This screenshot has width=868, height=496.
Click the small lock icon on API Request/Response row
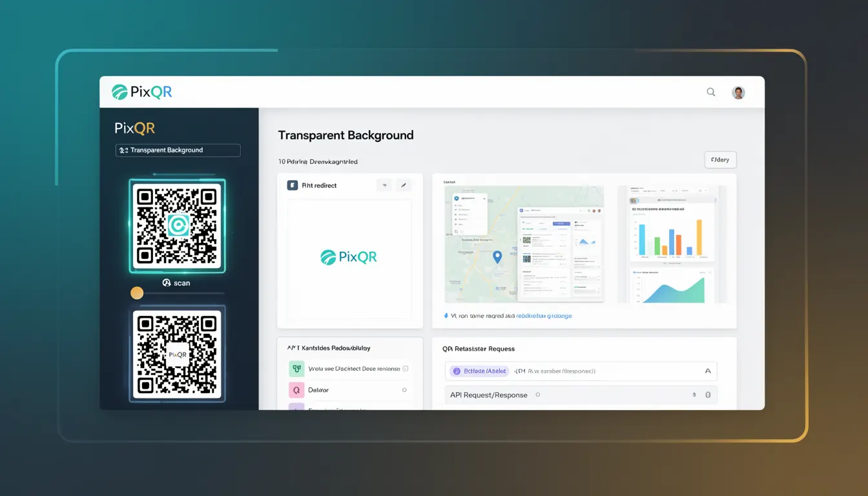click(x=694, y=395)
